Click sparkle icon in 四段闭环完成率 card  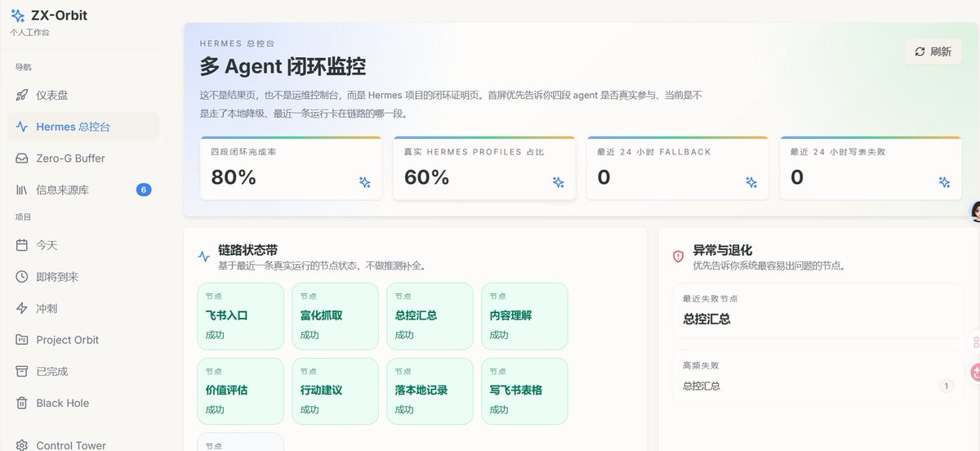click(x=365, y=182)
